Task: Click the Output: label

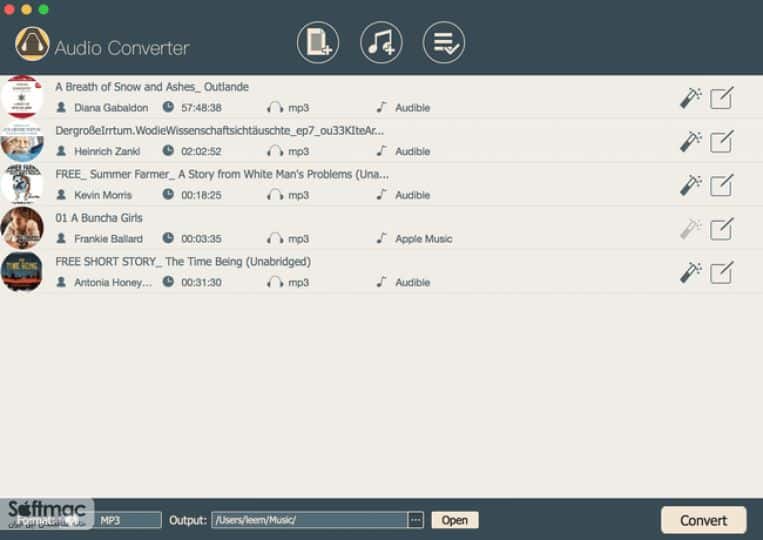Action: (x=188, y=520)
